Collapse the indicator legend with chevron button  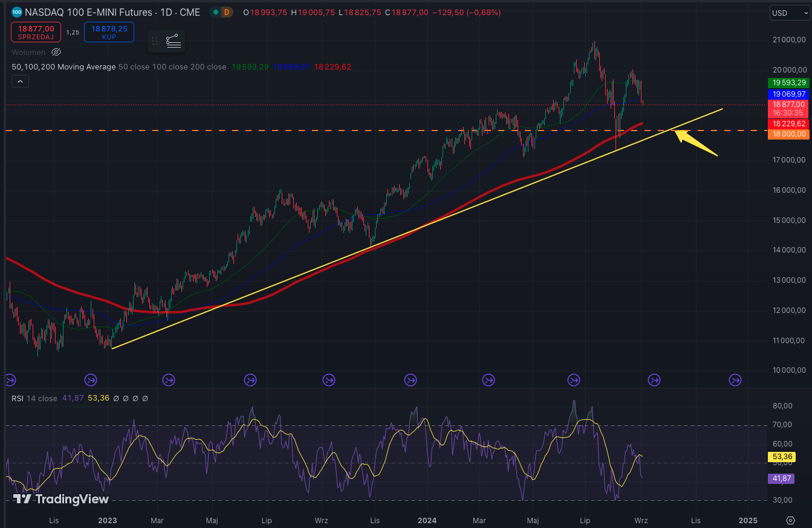(20, 82)
